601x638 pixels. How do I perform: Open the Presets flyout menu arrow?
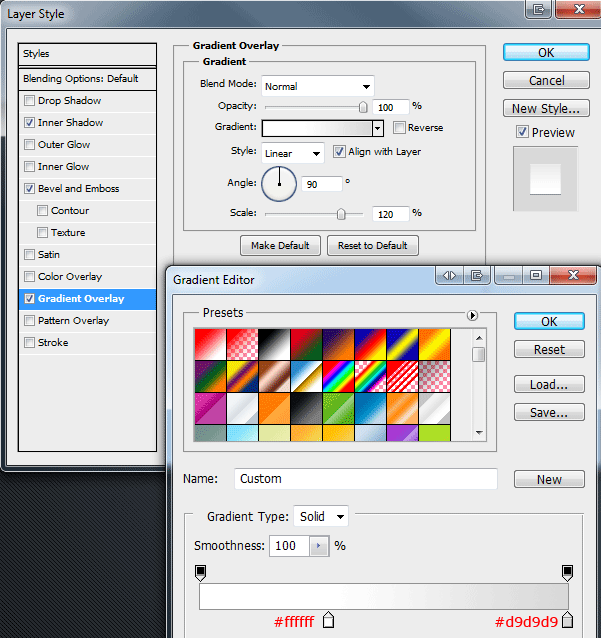(472, 315)
